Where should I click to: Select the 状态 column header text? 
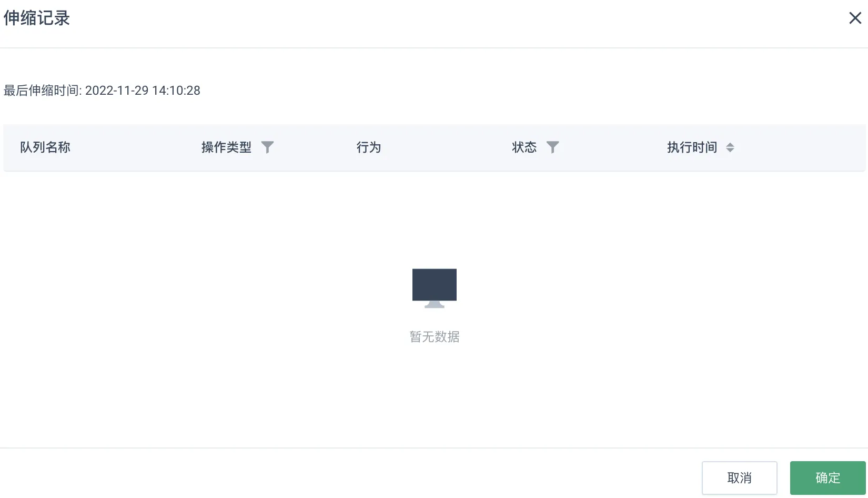pyautogui.click(x=524, y=147)
